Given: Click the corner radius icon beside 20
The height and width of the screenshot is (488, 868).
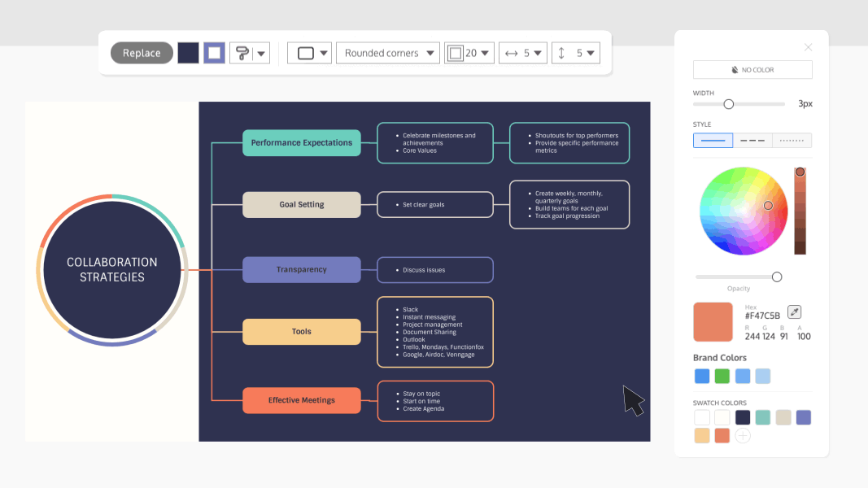Looking at the screenshot, I should (456, 52).
